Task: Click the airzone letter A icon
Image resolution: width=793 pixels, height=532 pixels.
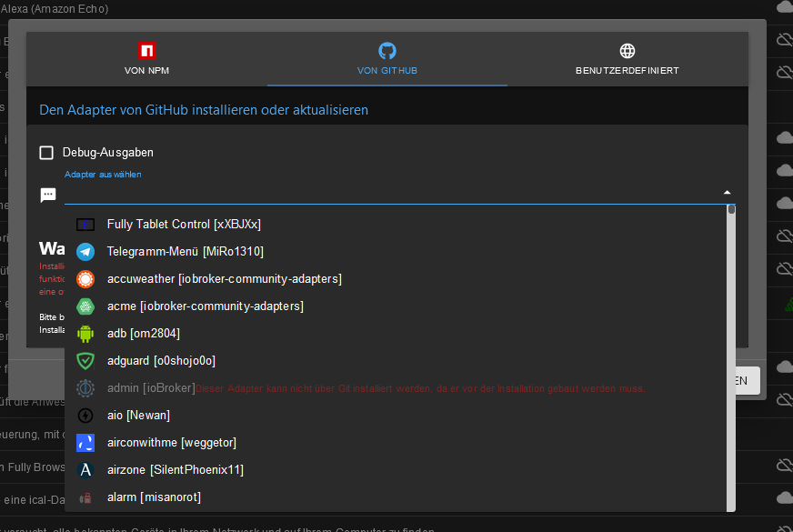Action: tap(85, 470)
